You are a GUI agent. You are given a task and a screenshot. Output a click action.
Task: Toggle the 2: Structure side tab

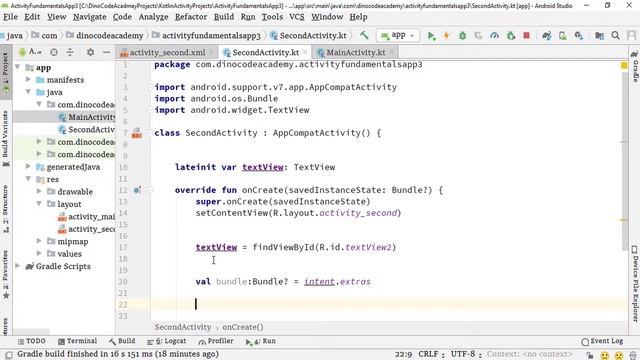[6, 209]
